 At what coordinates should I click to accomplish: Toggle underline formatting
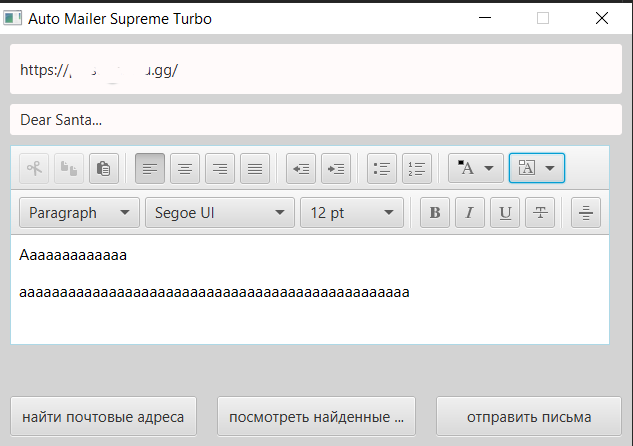point(505,213)
